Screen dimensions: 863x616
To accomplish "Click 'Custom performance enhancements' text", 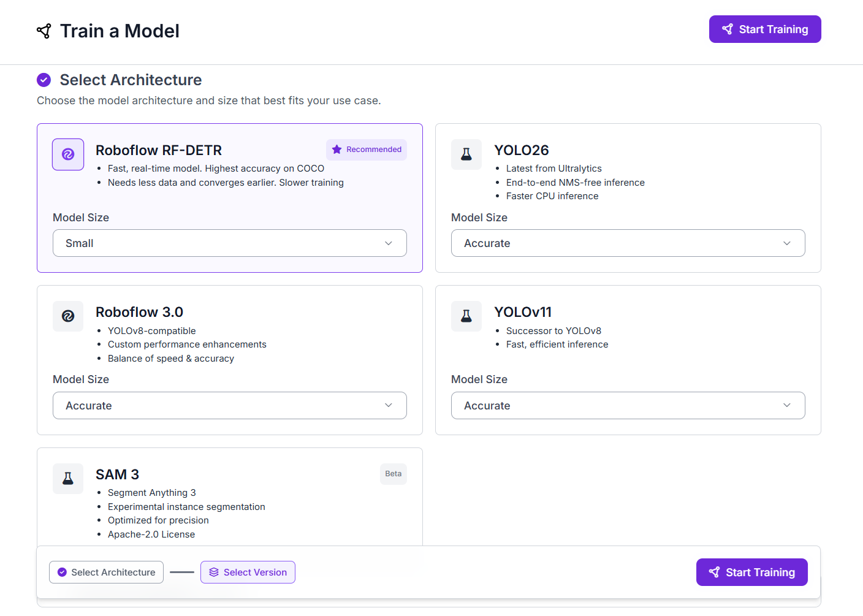I will click(x=187, y=344).
